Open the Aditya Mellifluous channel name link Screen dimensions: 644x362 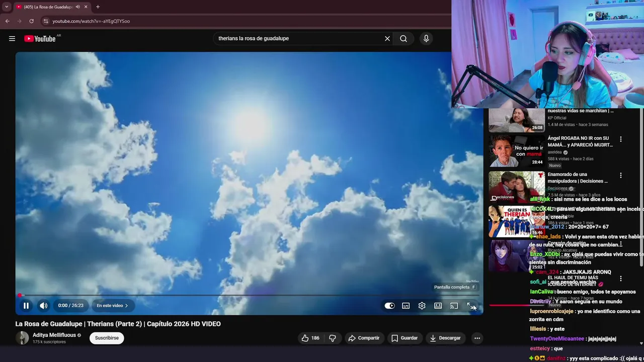(53, 335)
